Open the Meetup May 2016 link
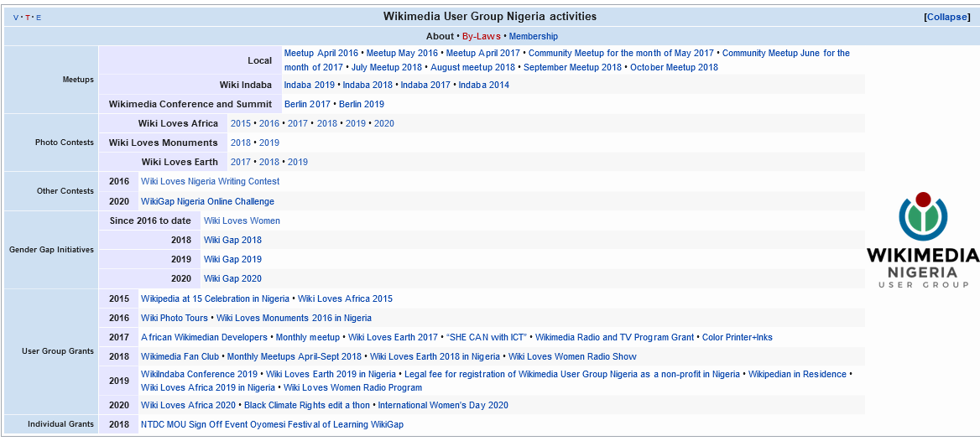The width and height of the screenshot is (980, 441). tap(403, 53)
